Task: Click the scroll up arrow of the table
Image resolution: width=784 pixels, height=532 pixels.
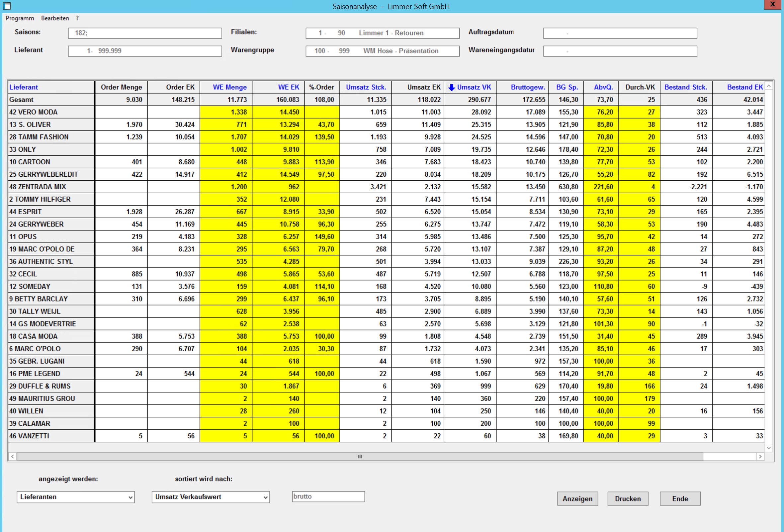Action: [x=769, y=86]
